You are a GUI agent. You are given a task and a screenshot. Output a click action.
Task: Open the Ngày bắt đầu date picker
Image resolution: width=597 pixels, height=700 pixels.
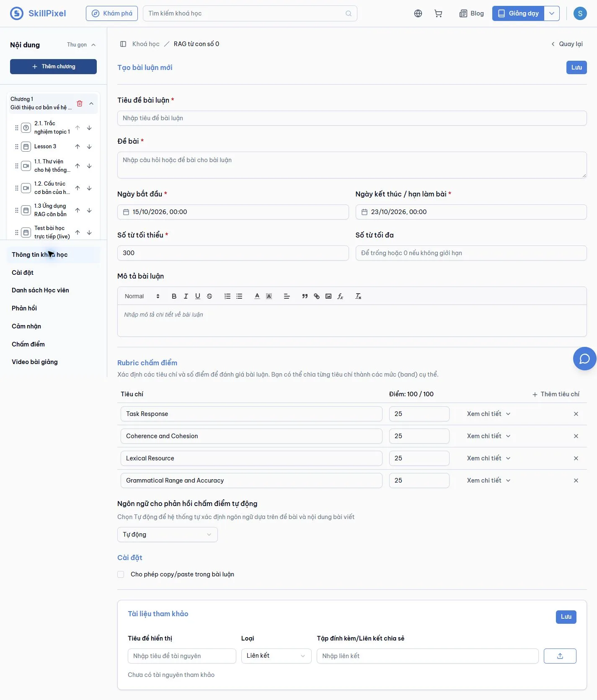(233, 212)
